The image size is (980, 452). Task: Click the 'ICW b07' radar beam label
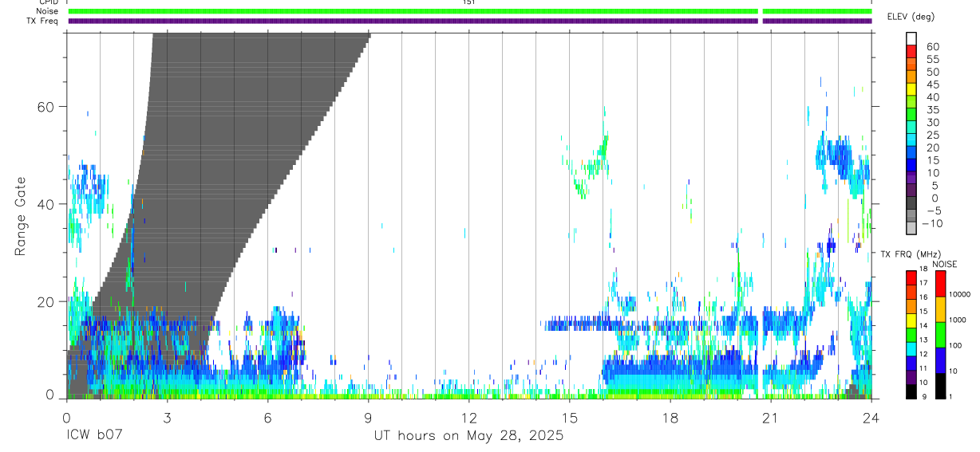(94, 435)
